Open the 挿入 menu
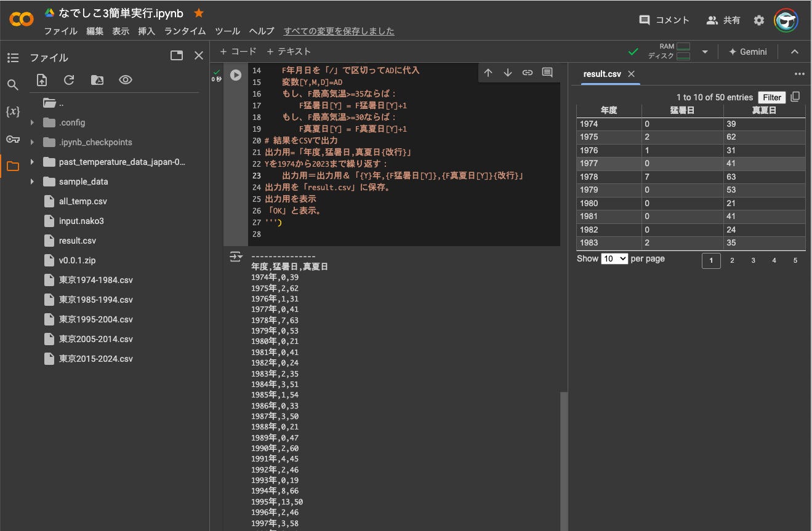Screen dimensions: 812x531 pos(147,31)
